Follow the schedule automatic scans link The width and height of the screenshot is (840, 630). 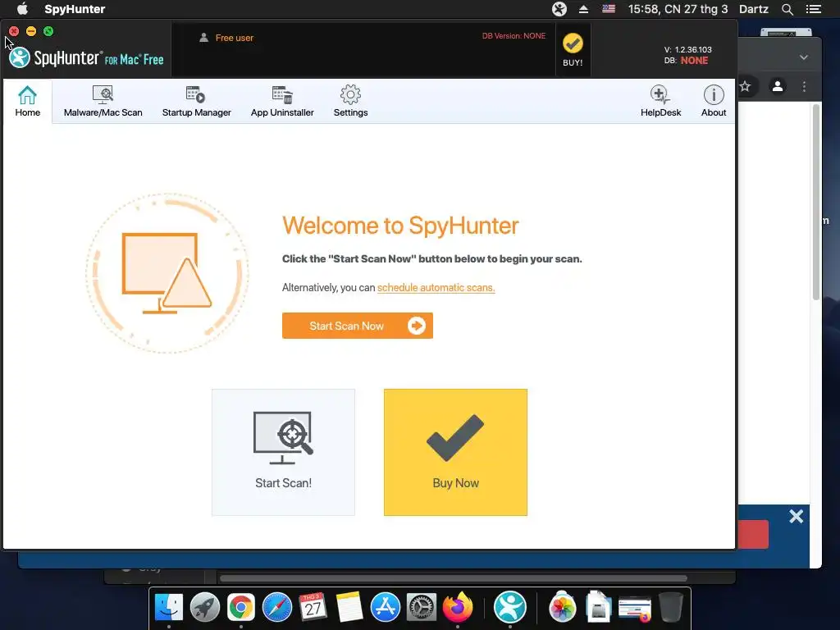[x=436, y=288]
